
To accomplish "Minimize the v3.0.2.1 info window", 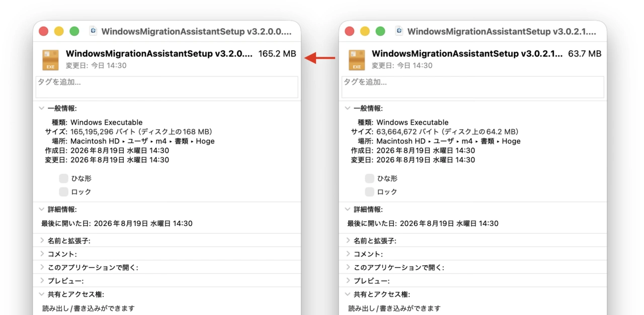I will 365,31.
